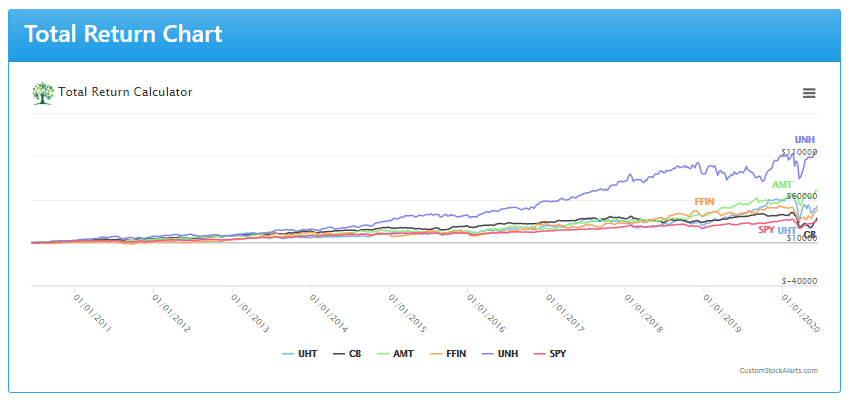This screenshot has width=859, height=402.
Task: Click the 01/01/2020 x-axis date
Action: (x=800, y=313)
